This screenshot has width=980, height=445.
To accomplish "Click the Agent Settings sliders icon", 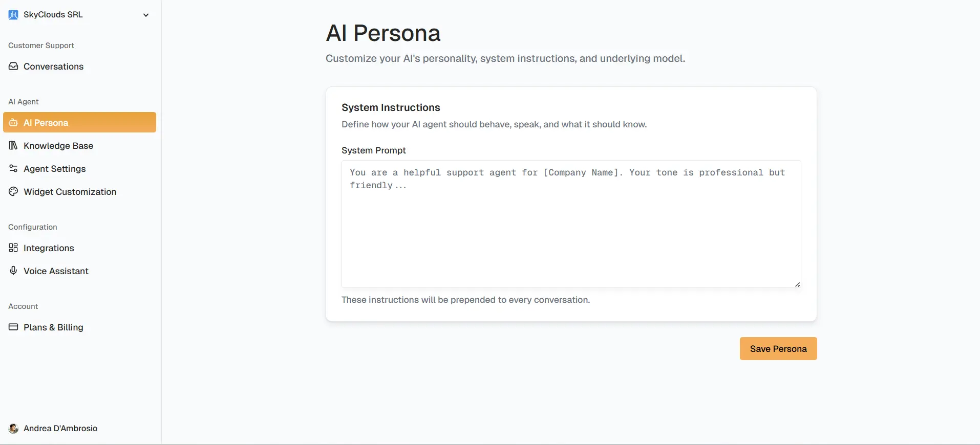I will (x=13, y=169).
